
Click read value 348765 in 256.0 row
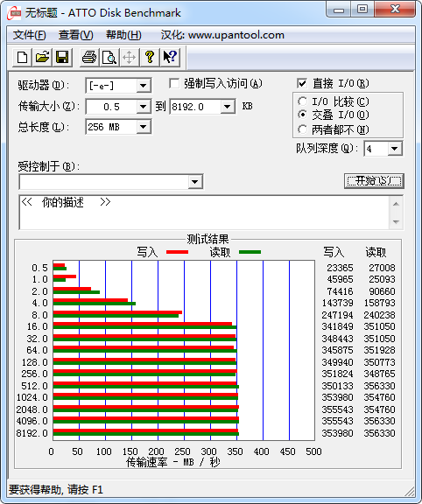(380, 374)
